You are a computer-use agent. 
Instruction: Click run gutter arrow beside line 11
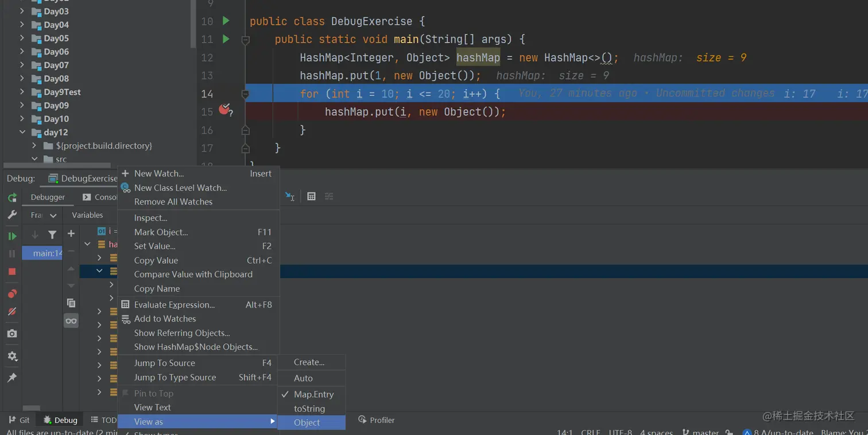click(226, 39)
